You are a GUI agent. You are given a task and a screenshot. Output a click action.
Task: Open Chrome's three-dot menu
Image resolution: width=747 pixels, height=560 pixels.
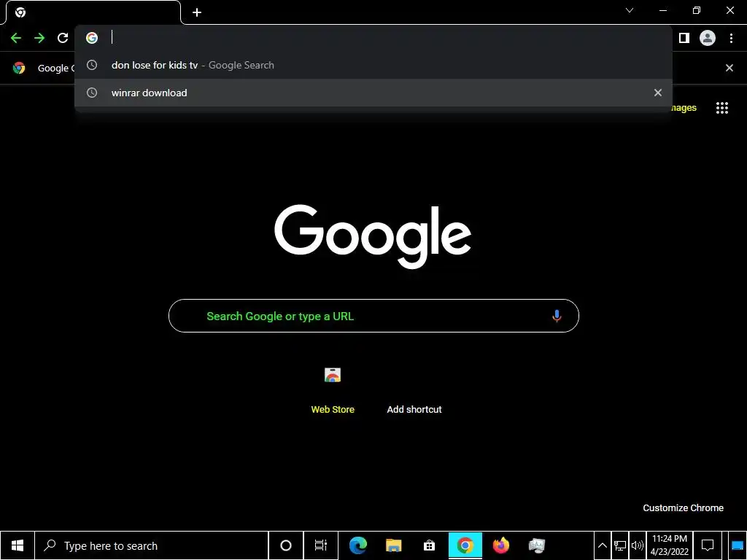[731, 38]
